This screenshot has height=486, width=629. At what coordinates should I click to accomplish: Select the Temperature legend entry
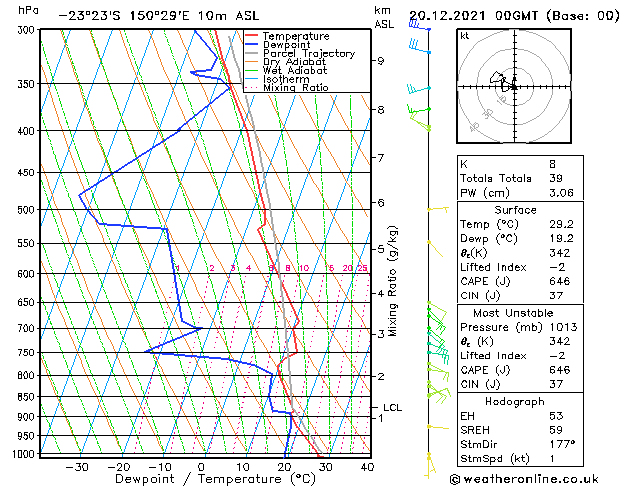[296, 36]
